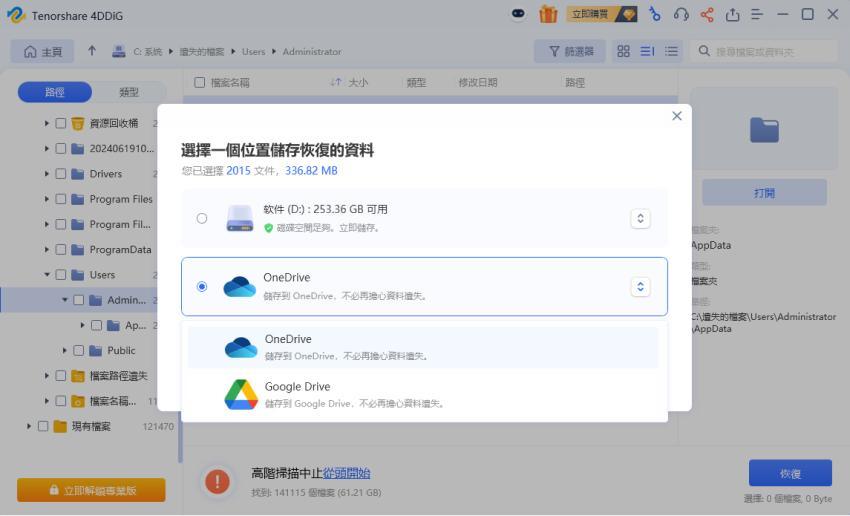Check the 資源回收桶 checkbox
This screenshot has width=850, height=516.
pos(61,124)
